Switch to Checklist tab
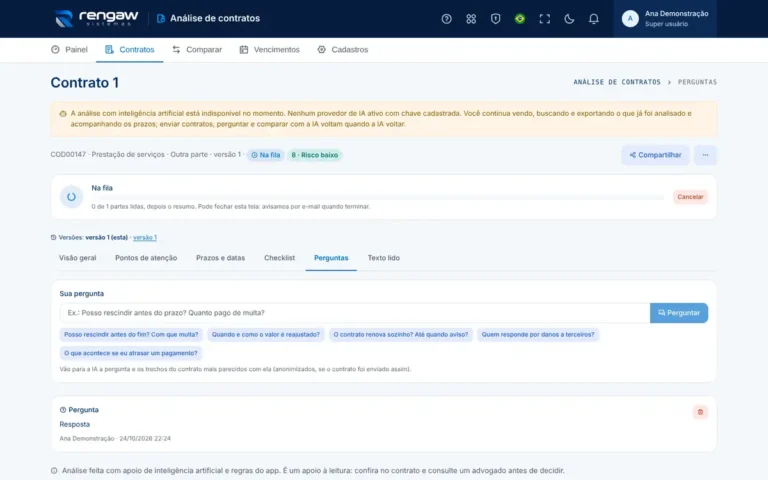The width and height of the screenshot is (768, 480). (279, 258)
